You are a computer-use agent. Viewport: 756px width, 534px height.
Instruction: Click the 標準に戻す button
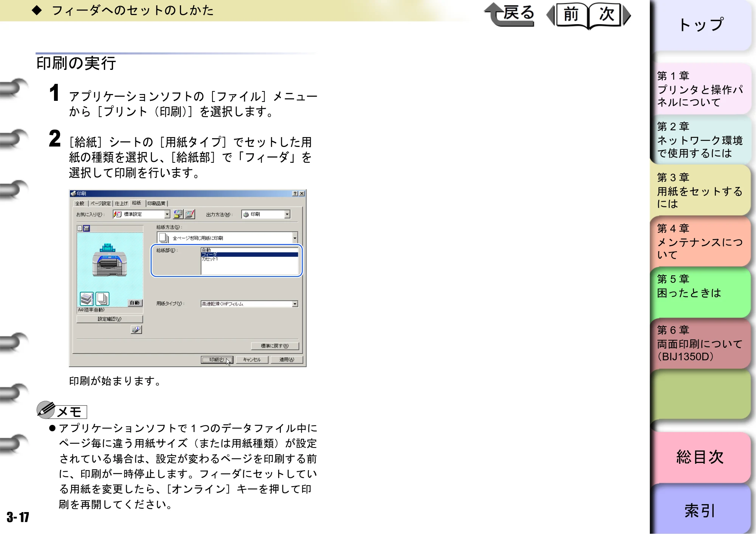point(275,346)
